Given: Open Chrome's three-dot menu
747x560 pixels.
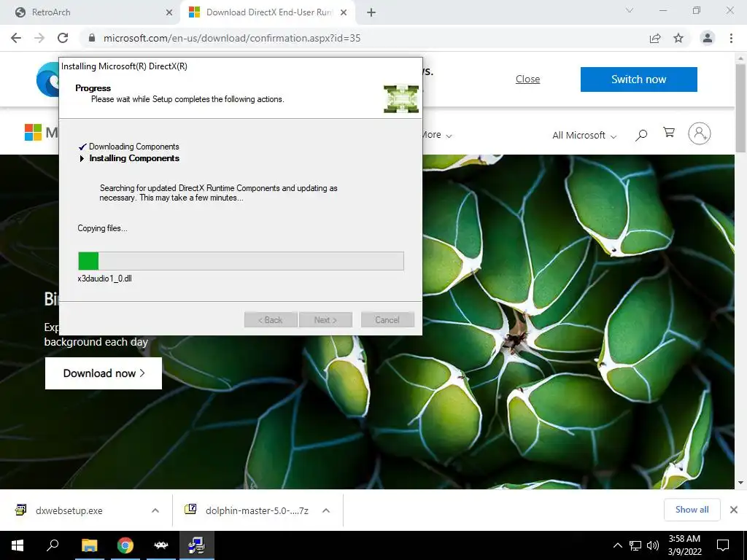Looking at the screenshot, I should click(731, 38).
